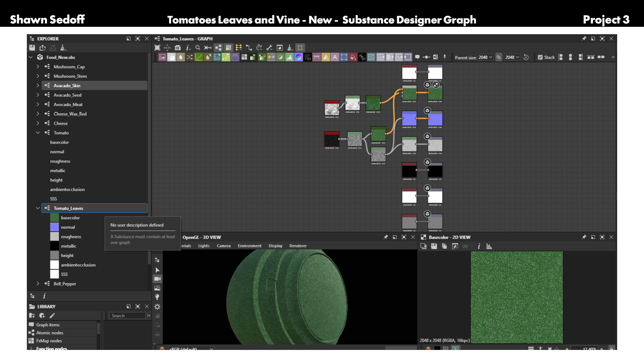The height and width of the screenshot is (362, 644).
Task: Click the info icon below the Explorer tree
Action: click(x=44, y=296)
